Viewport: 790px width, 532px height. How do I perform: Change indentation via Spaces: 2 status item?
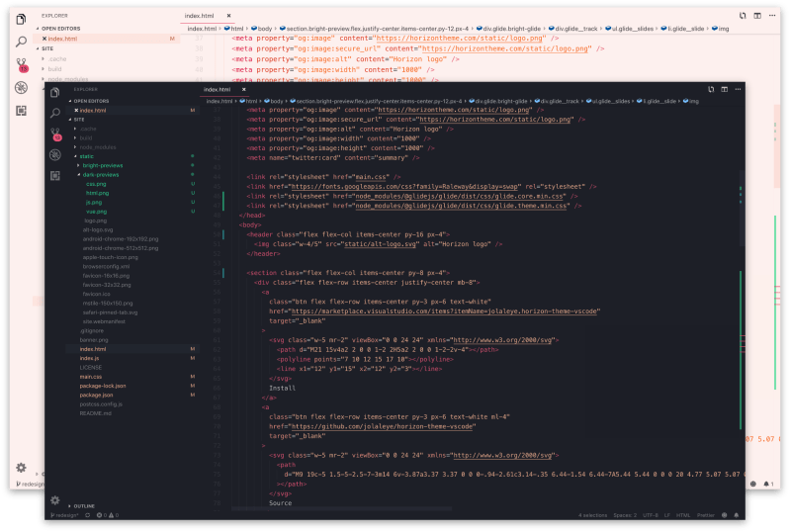tap(625, 515)
